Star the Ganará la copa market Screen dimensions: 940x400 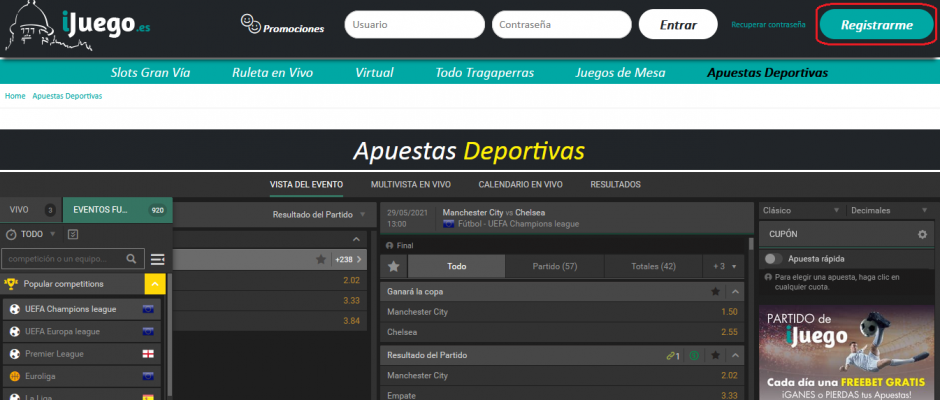click(715, 291)
